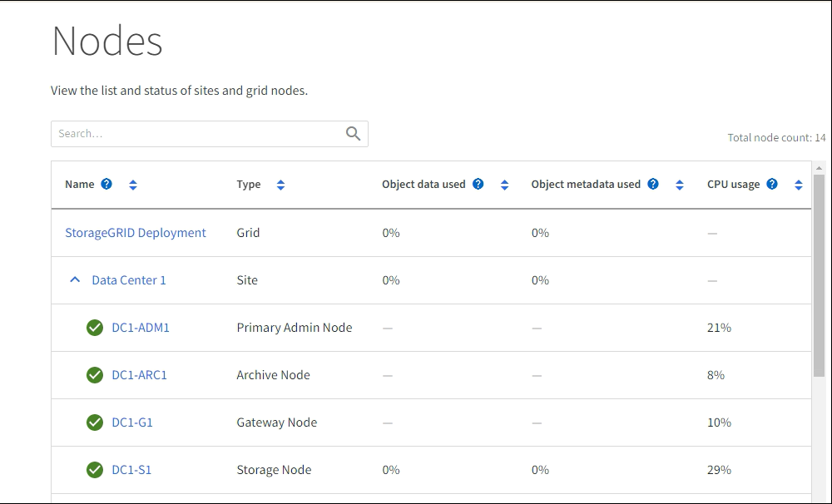The height and width of the screenshot is (504, 832).
Task: Click the vertical scrollbar of node table
Action: 819,274
